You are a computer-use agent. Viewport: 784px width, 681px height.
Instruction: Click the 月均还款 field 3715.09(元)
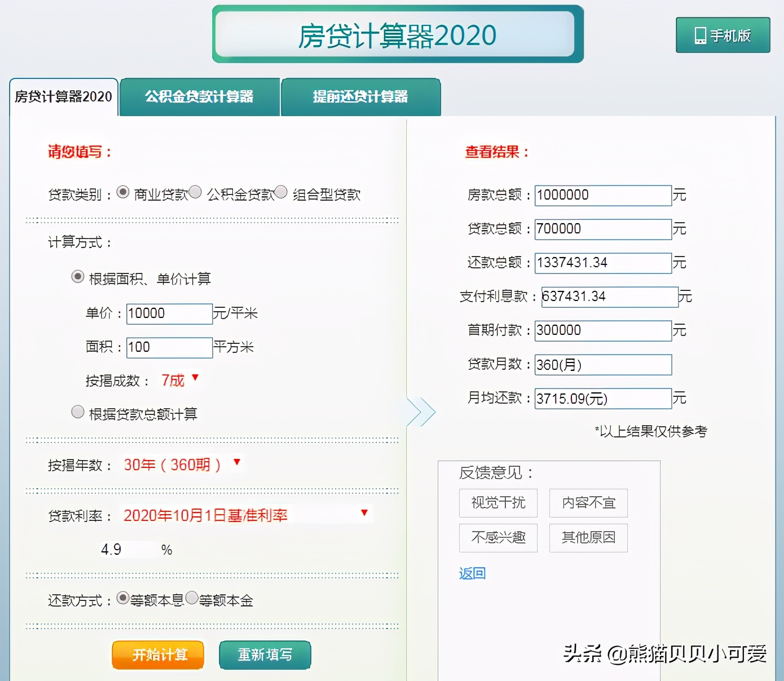[x=603, y=398]
